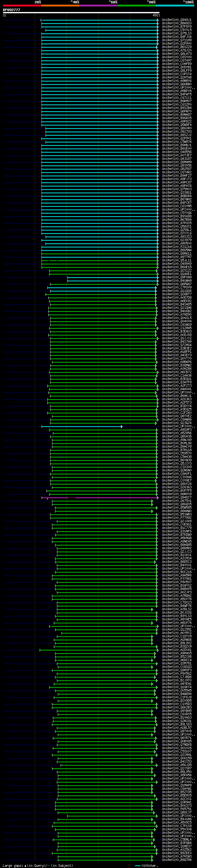Select hit label UniRef100_C5A438
This screenshot has height=868, width=197.
pyautogui.click(x=177, y=457)
